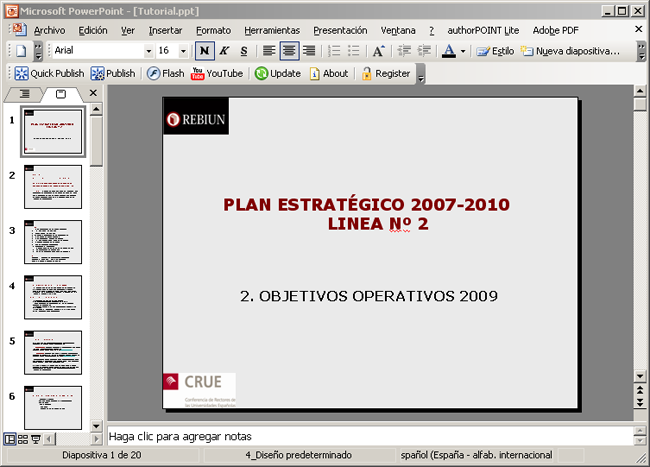This screenshot has width=650, height=467.
Task: Select slide 2 thumbnail
Action: (x=53, y=187)
